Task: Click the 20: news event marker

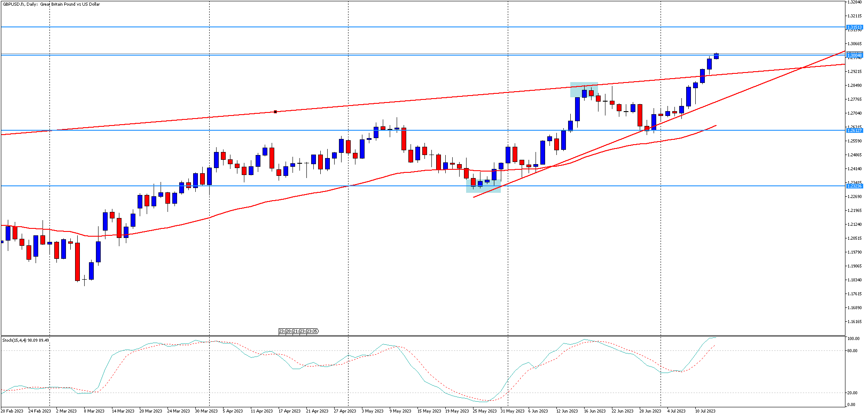Action: click(289, 331)
